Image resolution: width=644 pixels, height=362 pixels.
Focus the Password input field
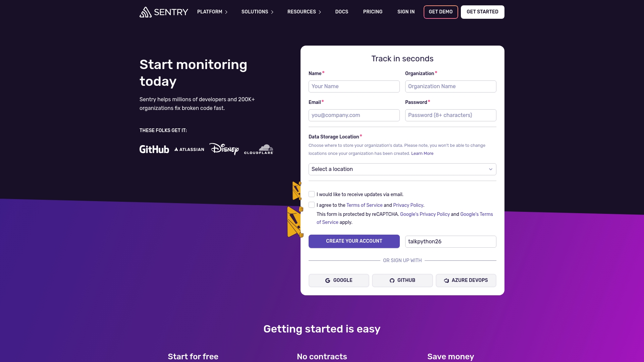451,115
